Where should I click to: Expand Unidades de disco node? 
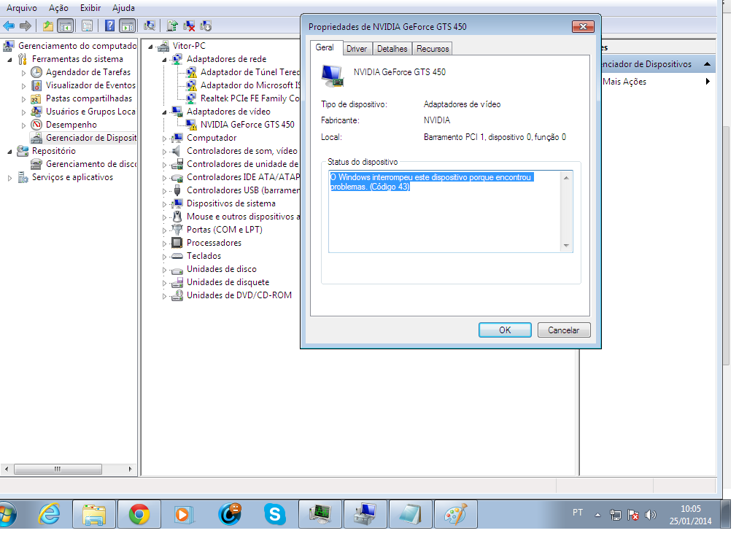[164, 270]
